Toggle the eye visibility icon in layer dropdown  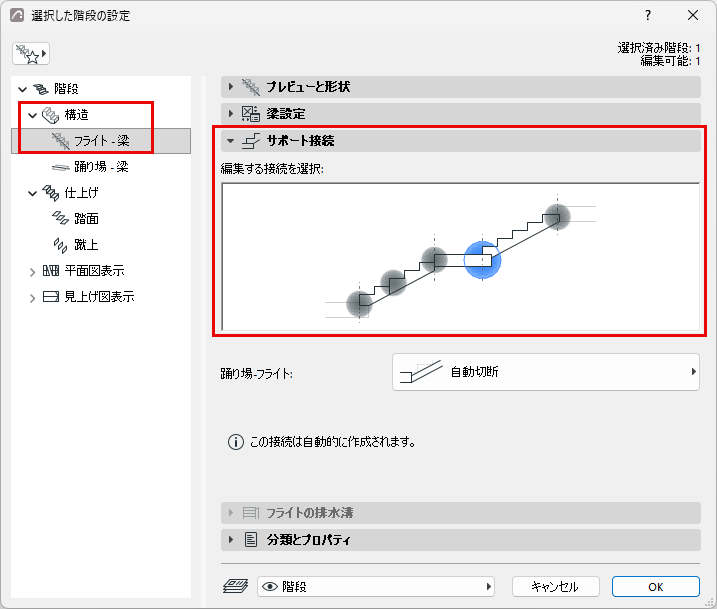point(270,587)
